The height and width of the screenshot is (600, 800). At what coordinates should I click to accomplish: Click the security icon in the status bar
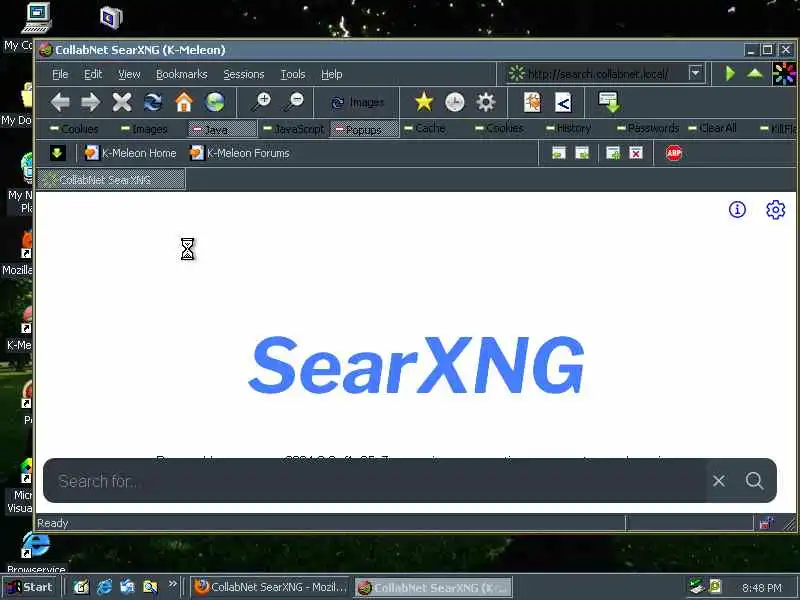[x=766, y=523]
